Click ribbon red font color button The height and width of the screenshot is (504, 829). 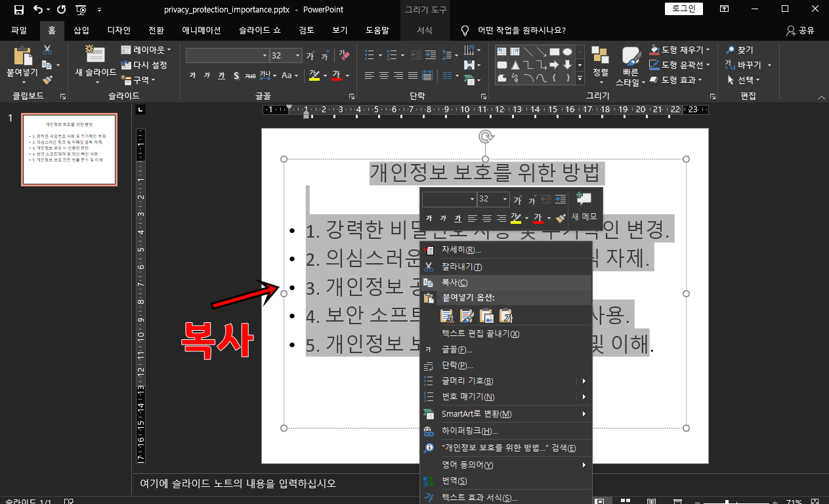coord(337,75)
